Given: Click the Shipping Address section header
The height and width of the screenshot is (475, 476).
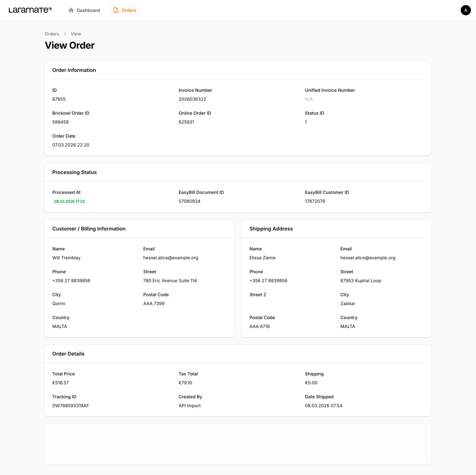Looking at the screenshot, I should pyautogui.click(x=271, y=229).
